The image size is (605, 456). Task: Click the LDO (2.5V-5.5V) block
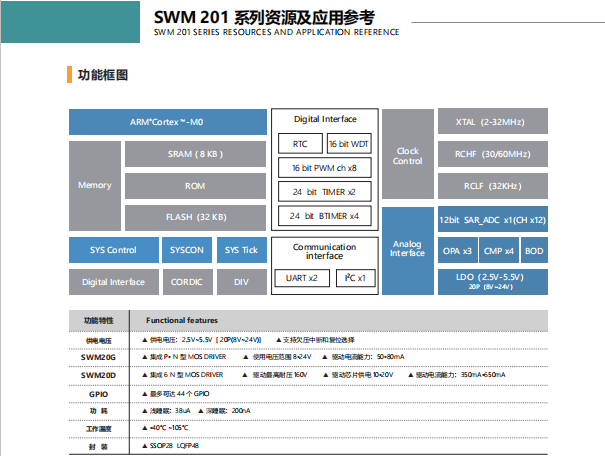(493, 282)
